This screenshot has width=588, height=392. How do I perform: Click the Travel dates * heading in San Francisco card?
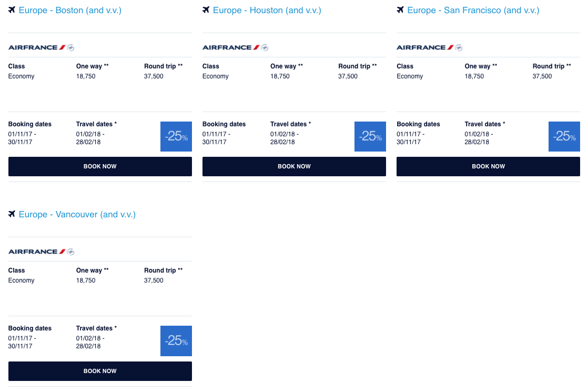click(x=485, y=124)
